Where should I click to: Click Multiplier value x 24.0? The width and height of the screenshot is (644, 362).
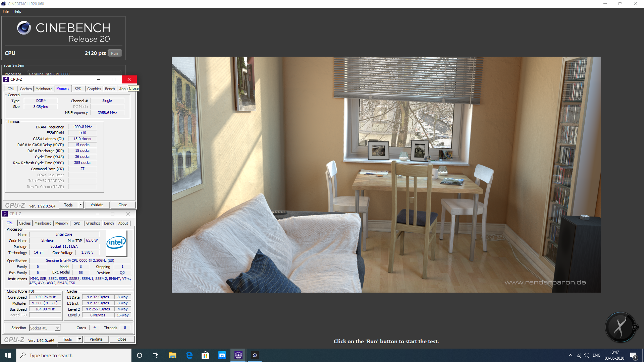[45, 303]
